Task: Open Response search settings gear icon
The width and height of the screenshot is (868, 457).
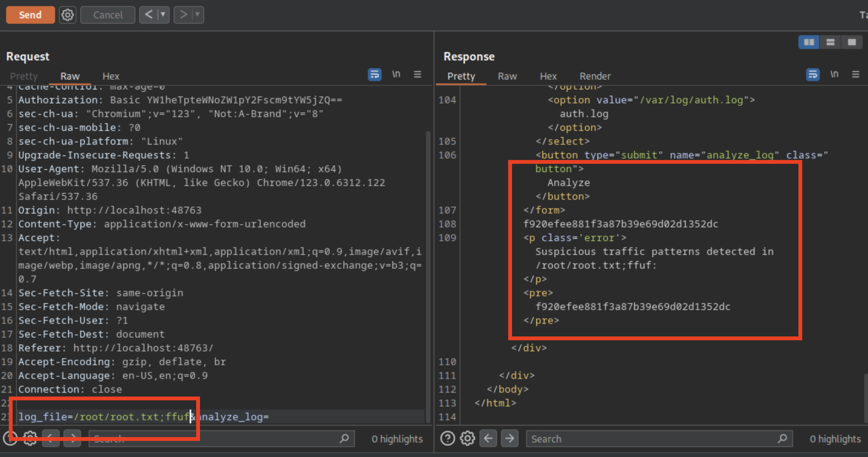Action: 467,438
